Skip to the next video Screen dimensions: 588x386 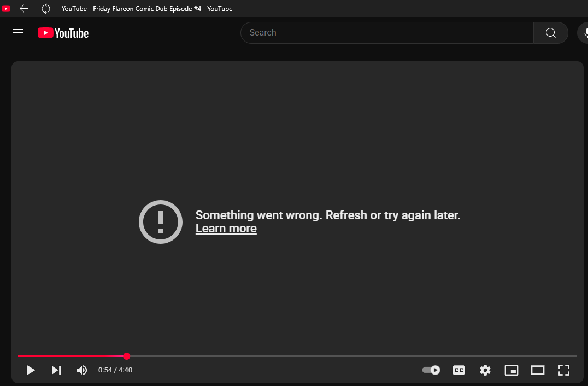click(x=56, y=370)
